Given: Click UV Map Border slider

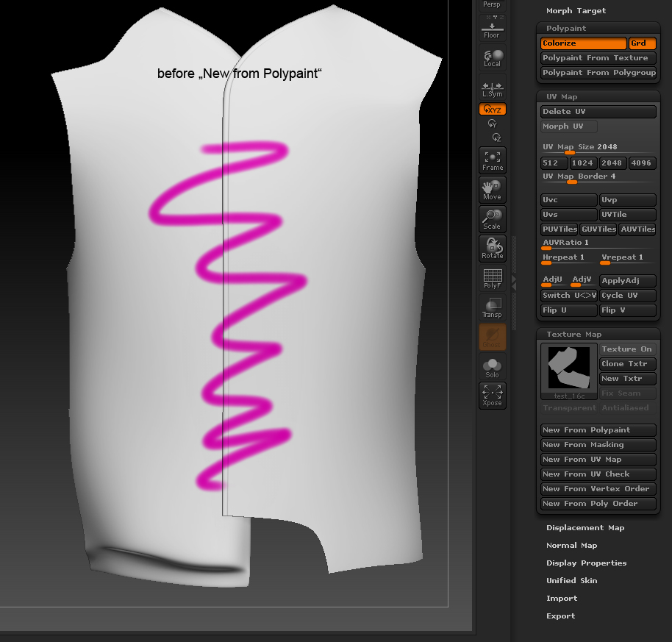Looking at the screenshot, I should click(x=598, y=177).
